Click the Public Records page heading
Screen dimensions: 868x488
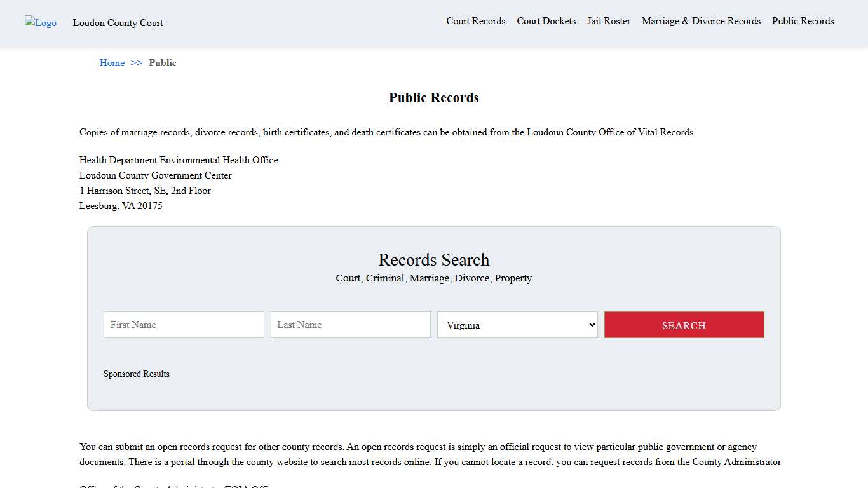[433, 98]
